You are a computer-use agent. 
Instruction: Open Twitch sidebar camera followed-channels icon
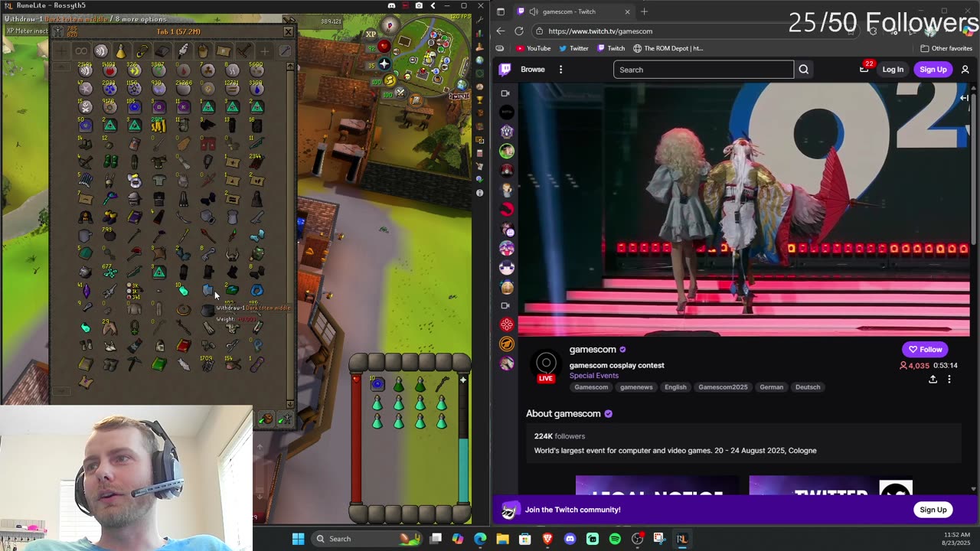505,93
